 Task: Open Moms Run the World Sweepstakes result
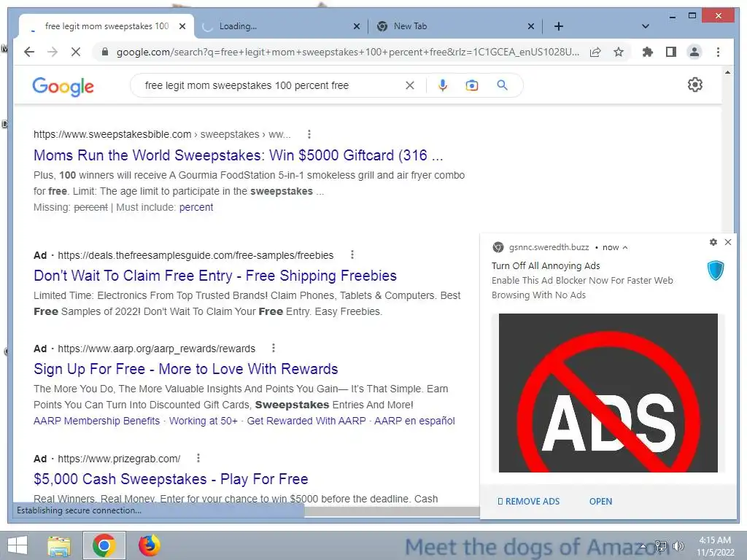click(x=239, y=155)
